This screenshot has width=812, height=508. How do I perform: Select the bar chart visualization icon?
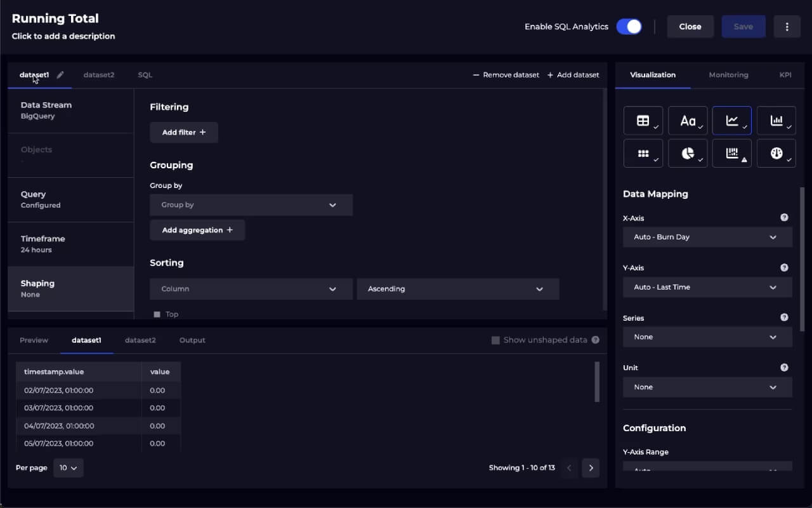point(776,120)
